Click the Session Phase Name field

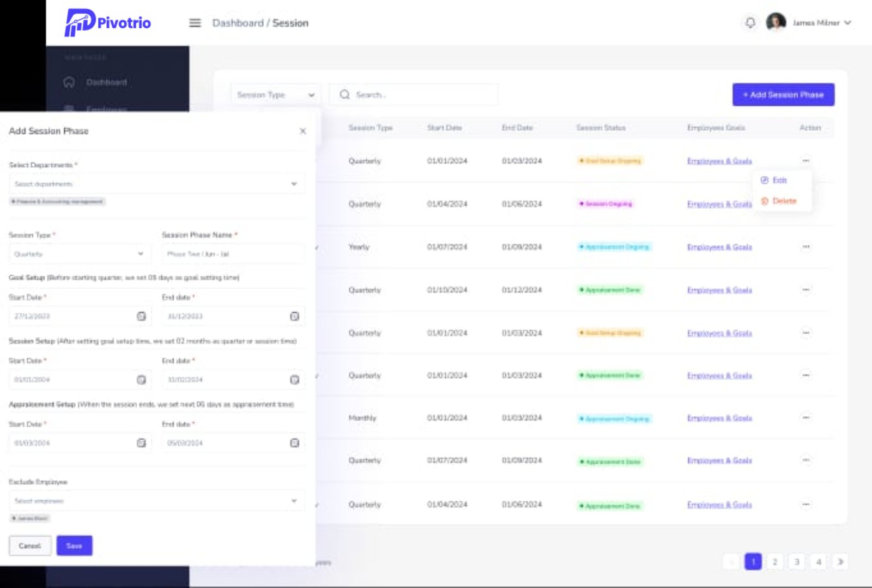click(233, 254)
